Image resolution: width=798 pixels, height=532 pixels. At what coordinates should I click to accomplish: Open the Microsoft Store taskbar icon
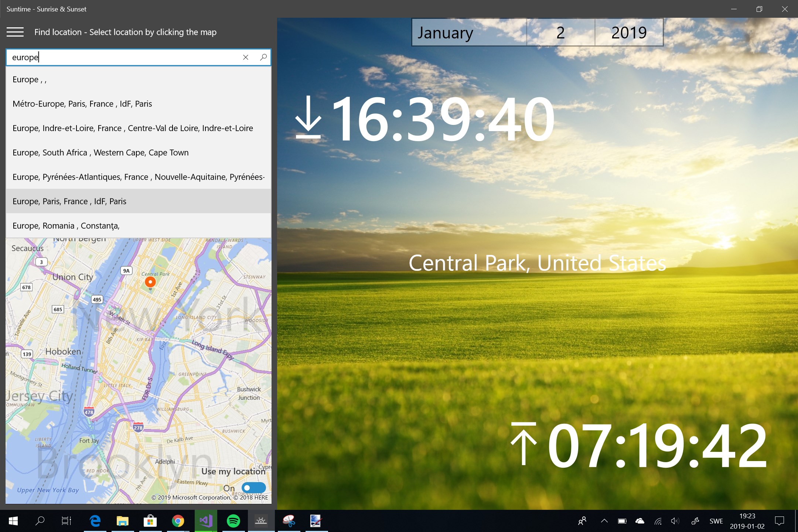(x=150, y=521)
